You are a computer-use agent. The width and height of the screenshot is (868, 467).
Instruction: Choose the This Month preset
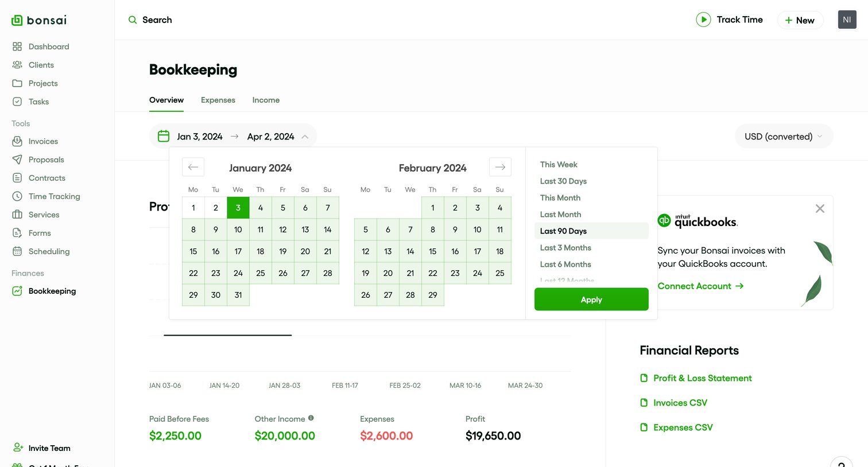coord(560,197)
